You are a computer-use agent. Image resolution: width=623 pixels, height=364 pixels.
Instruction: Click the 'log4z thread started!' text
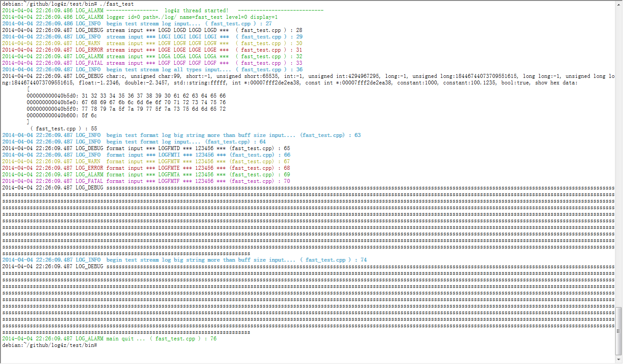pyautogui.click(x=196, y=10)
